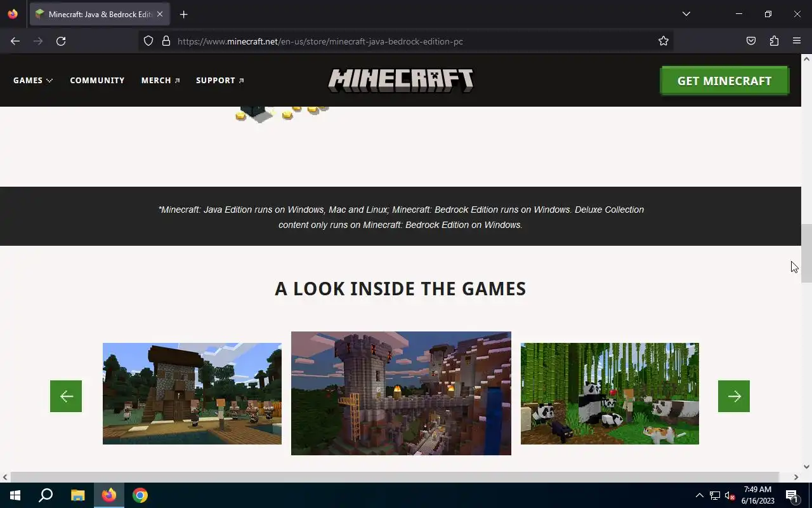Go back to the previous page
This screenshot has width=812, height=508.
(x=15, y=41)
